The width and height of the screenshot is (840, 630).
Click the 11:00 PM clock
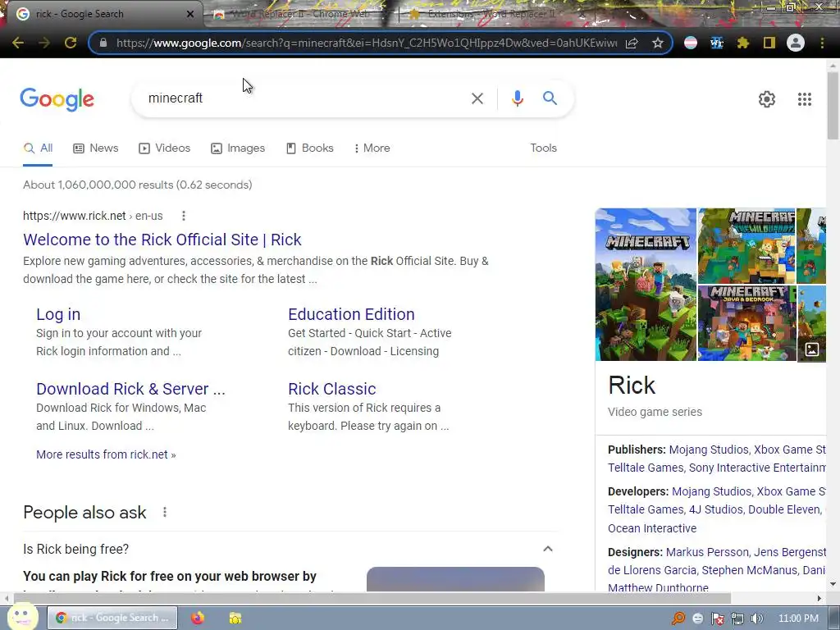click(798, 619)
